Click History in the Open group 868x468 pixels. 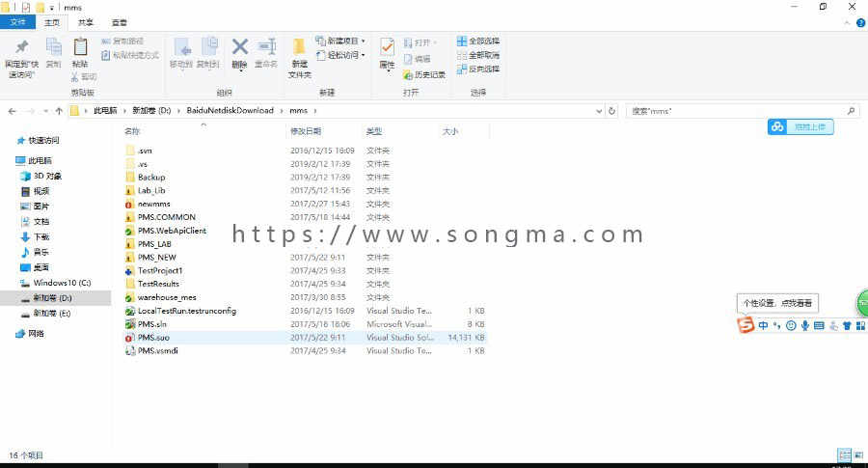click(x=424, y=74)
